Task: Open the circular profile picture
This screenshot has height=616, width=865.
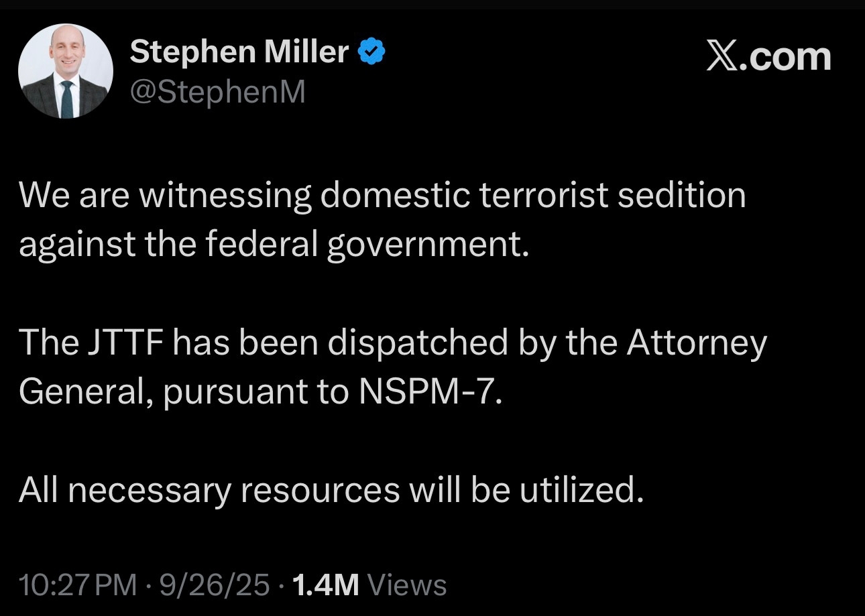Action: pos(66,72)
